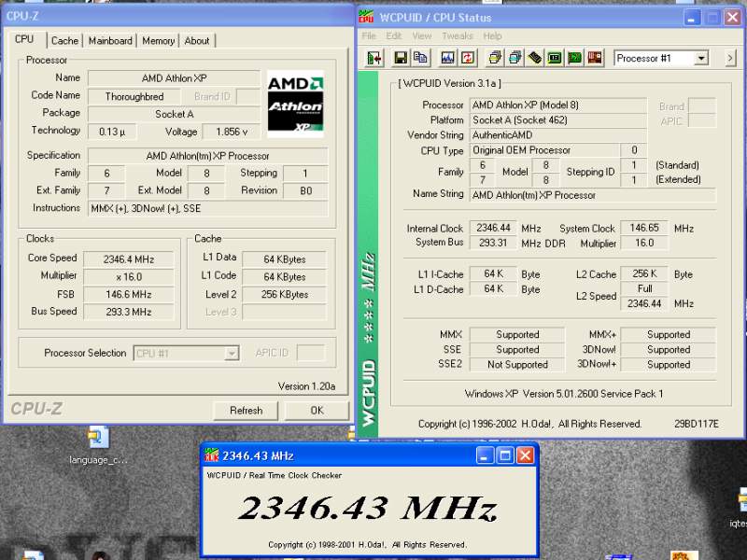Click the Revision field showing B0
Screen dimensions: 747x560
305,191
